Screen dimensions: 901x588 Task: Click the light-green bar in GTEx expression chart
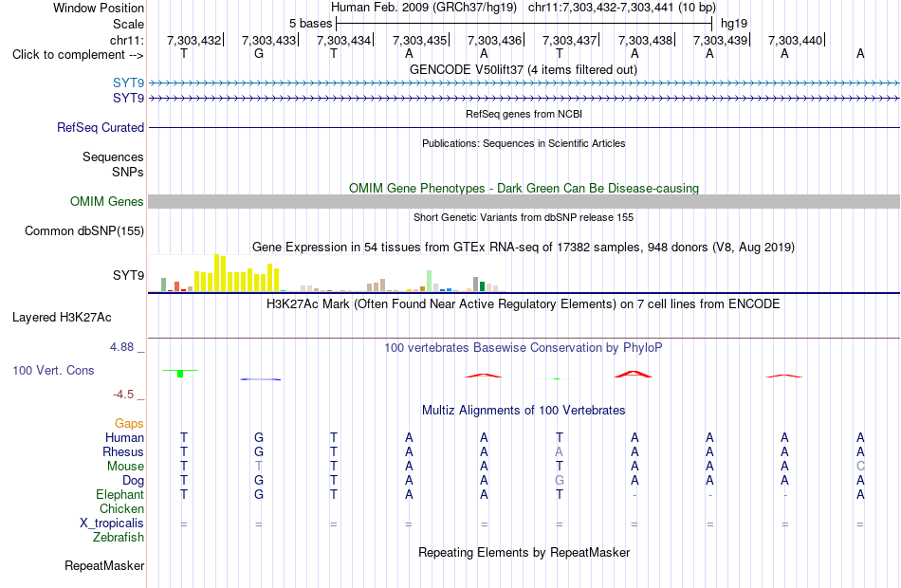pyautogui.click(x=430, y=281)
